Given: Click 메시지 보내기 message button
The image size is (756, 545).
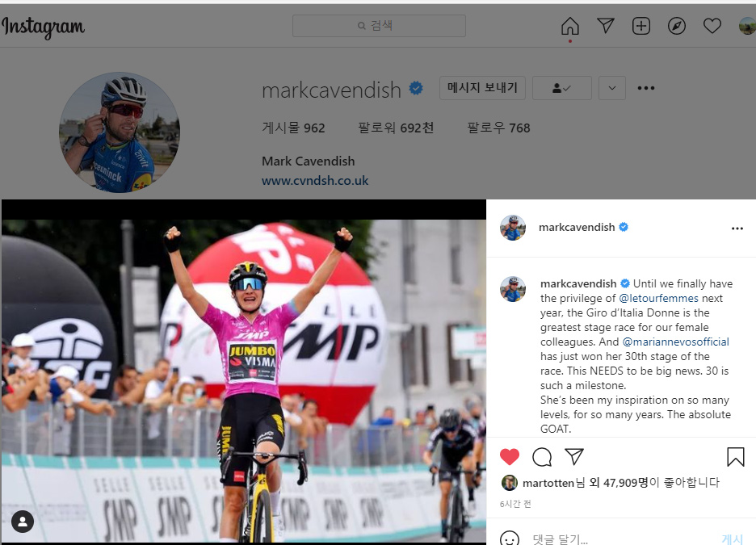Looking at the screenshot, I should click(482, 88).
